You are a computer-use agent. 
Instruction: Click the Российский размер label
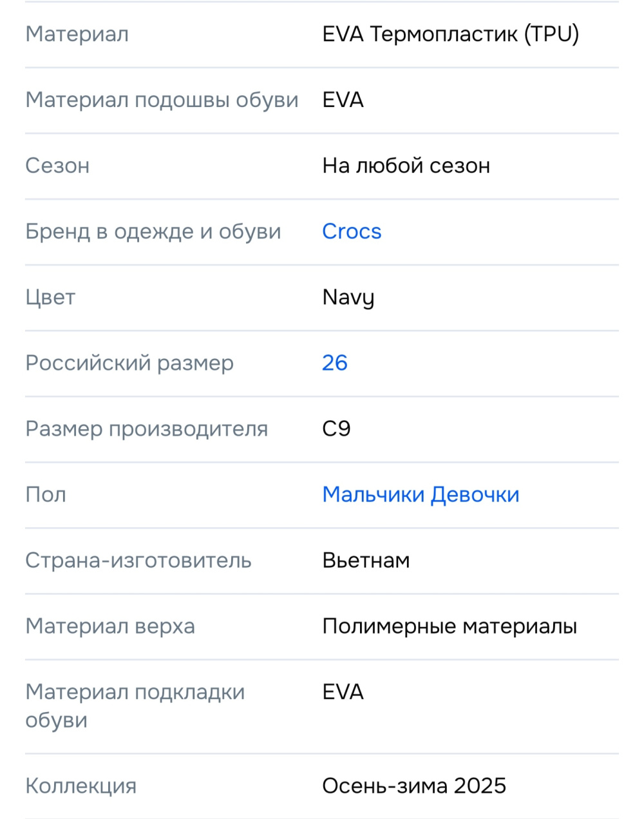[129, 363]
